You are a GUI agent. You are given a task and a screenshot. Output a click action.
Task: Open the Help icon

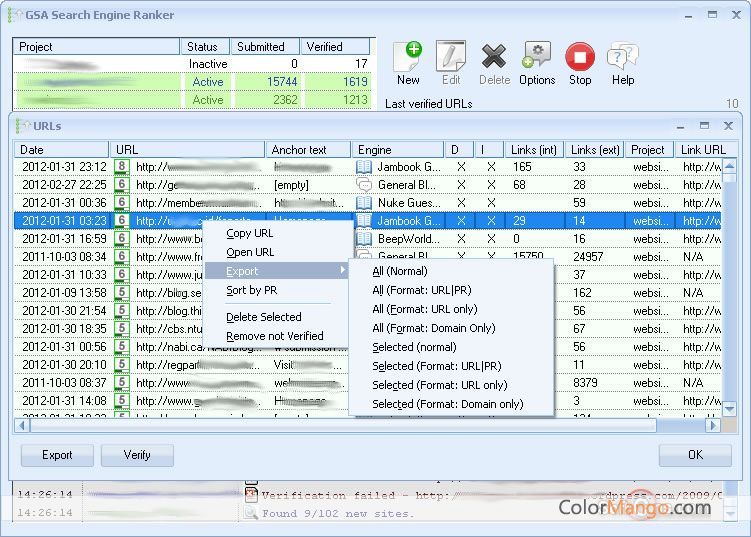[x=622, y=57]
